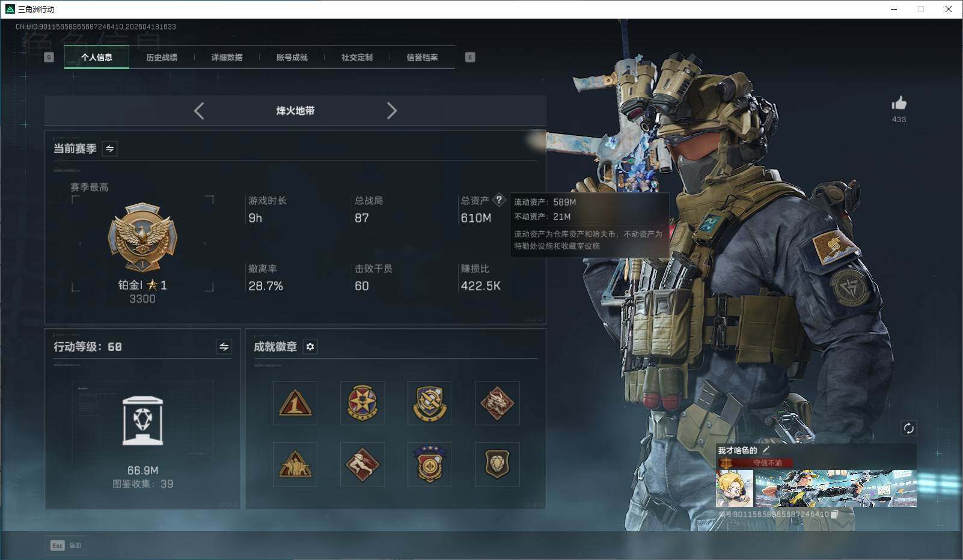
Task: Click the switch icon next to 行动等级: 60
Action: point(223,347)
